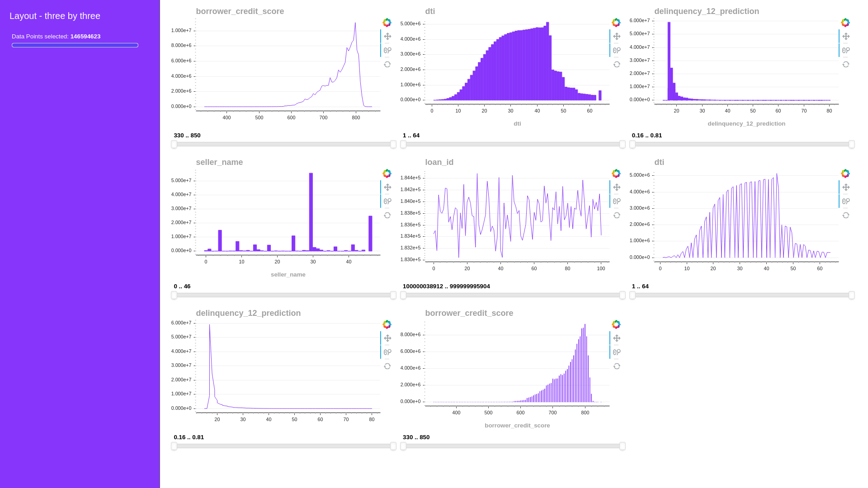Click the tallest bar in seller_name chart

[311, 212]
